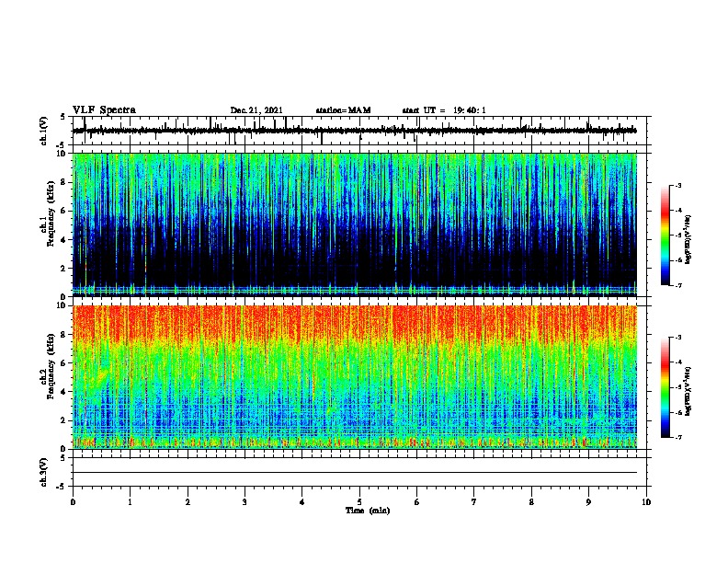Click the "6" tick on the time axis

416,502
